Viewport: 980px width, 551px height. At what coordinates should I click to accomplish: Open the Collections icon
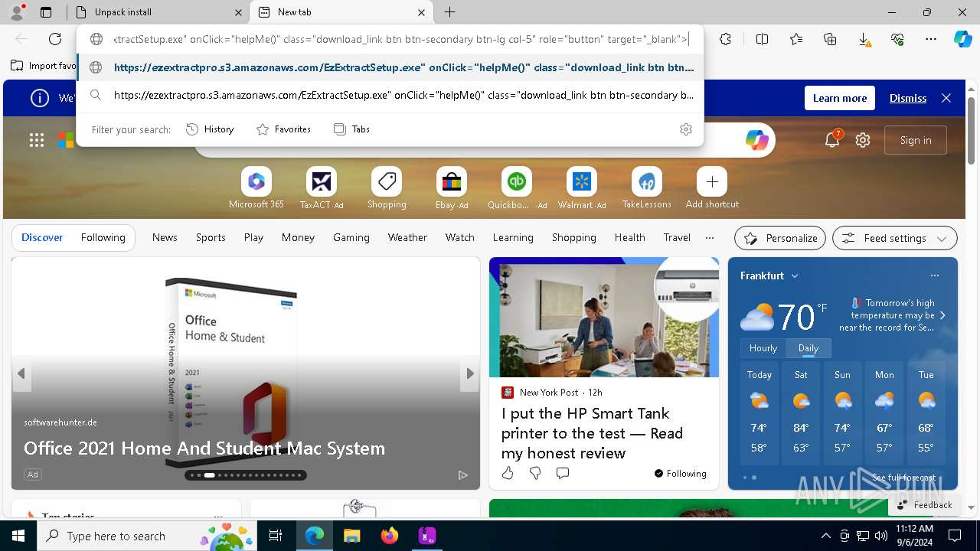tap(830, 39)
